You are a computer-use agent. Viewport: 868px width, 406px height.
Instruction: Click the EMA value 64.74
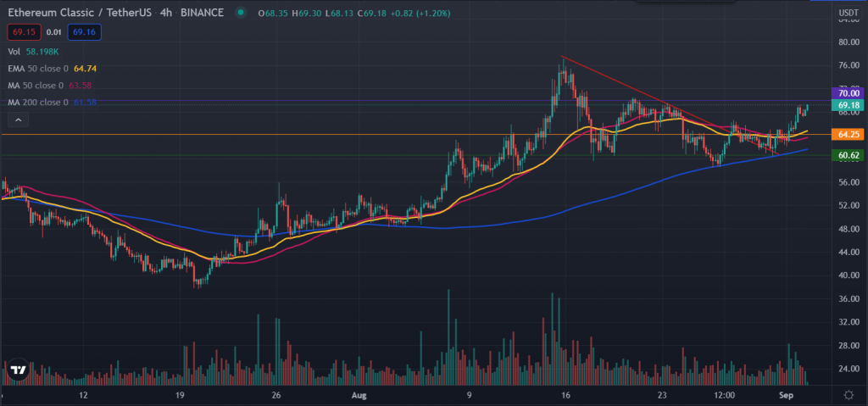point(84,68)
